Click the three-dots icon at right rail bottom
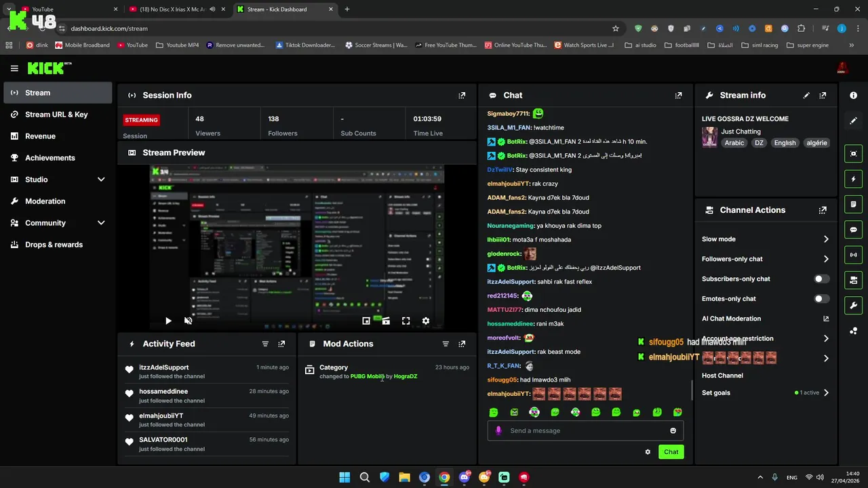The width and height of the screenshot is (868, 488). coord(853,331)
